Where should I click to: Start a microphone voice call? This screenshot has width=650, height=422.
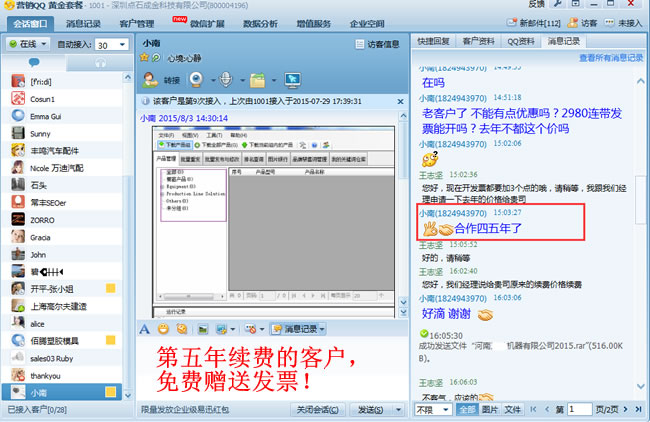226,80
